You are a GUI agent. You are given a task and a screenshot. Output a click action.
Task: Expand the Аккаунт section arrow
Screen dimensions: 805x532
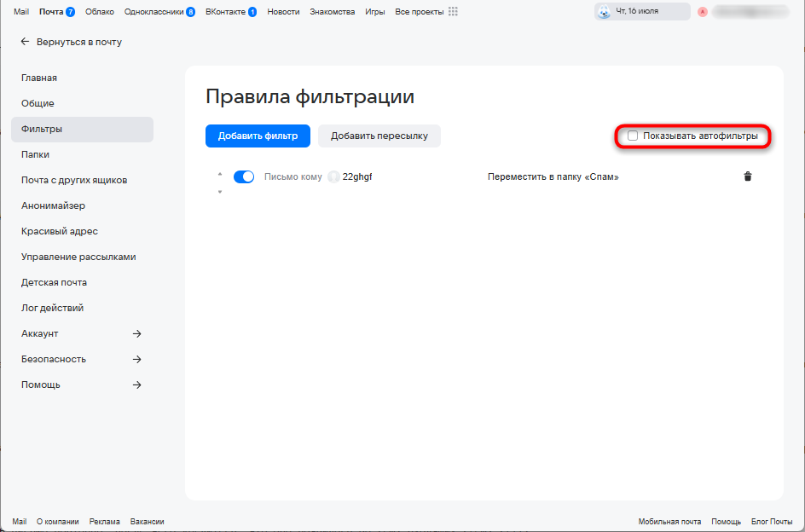pyautogui.click(x=136, y=334)
